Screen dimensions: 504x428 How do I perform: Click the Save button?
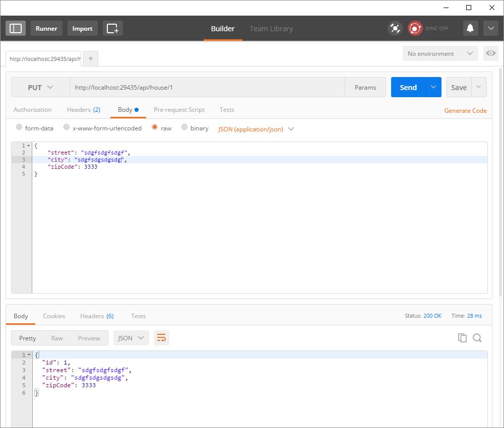click(x=459, y=87)
